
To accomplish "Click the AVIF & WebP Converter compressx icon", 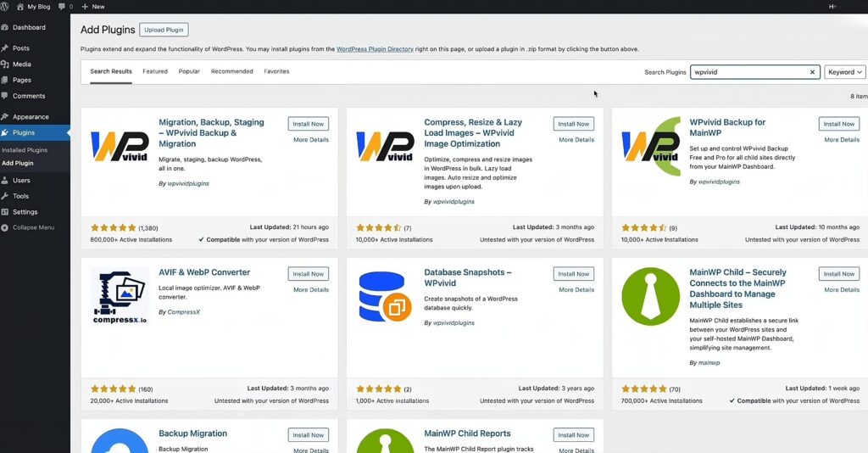I will point(120,296).
